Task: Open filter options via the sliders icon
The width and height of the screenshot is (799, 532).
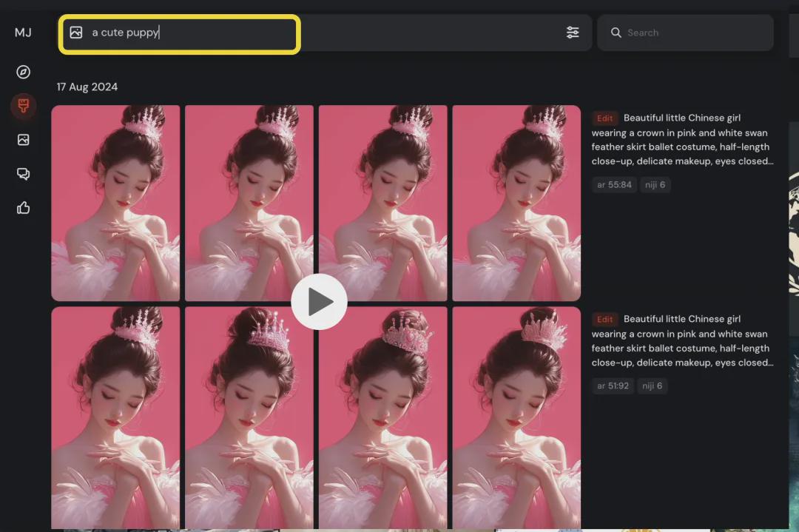Action: click(573, 33)
